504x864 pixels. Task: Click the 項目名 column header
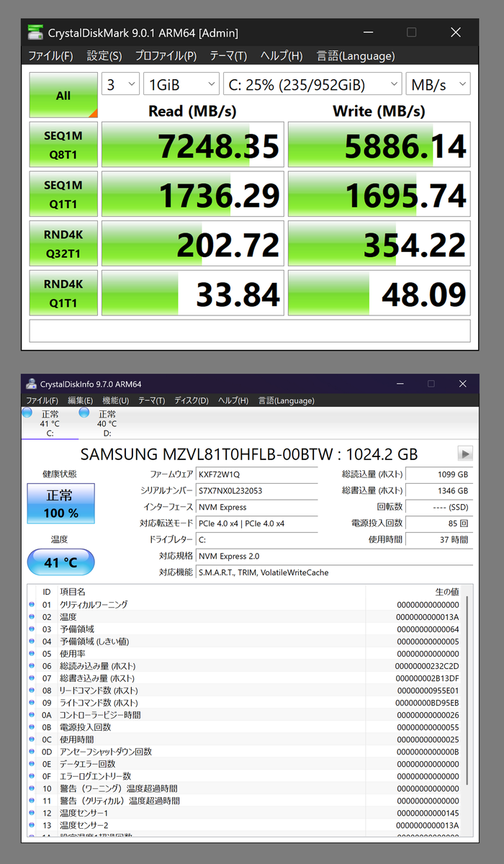[72, 591]
